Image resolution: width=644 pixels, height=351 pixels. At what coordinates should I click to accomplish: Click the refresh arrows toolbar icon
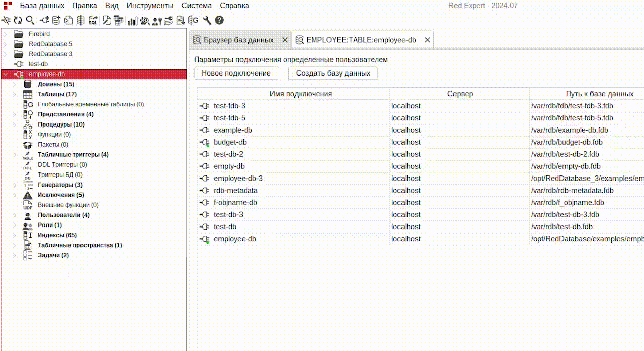pyautogui.click(x=18, y=20)
